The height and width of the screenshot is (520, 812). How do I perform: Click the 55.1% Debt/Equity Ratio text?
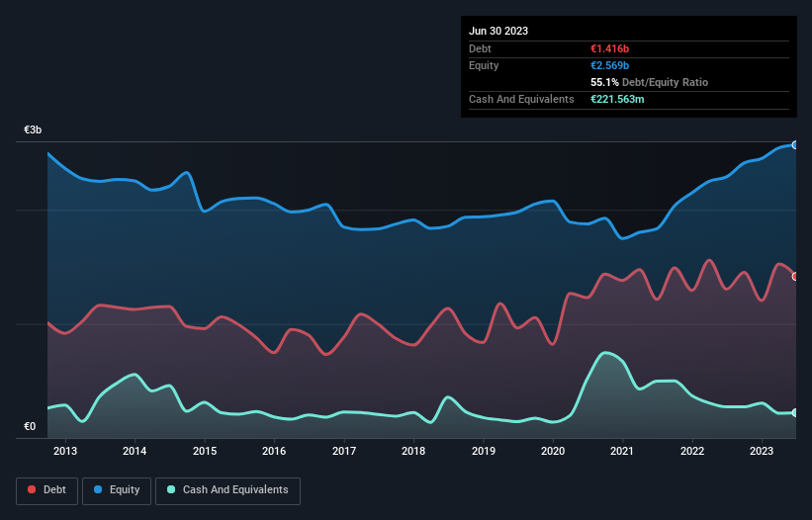pos(649,82)
